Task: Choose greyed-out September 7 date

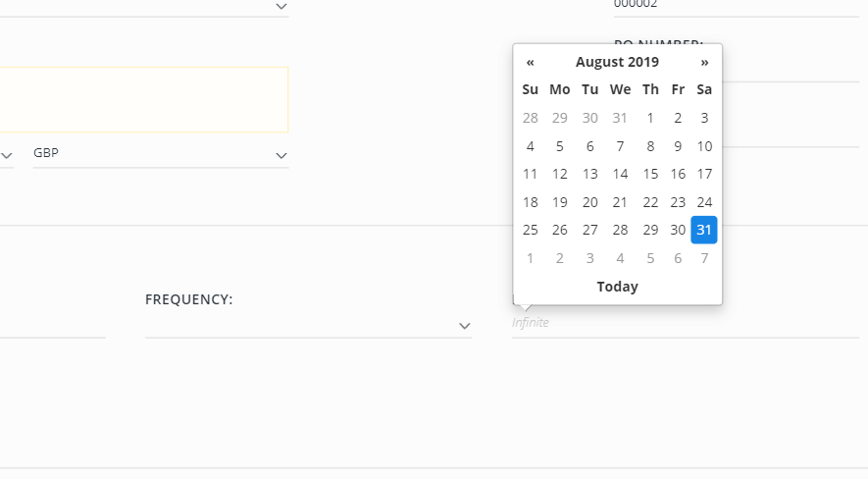Action: coord(704,258)
